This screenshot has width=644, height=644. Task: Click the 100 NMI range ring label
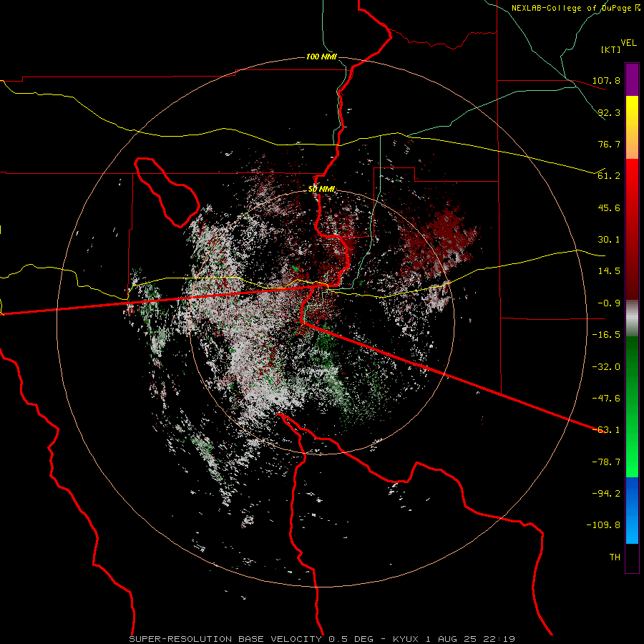pos(321,57)
